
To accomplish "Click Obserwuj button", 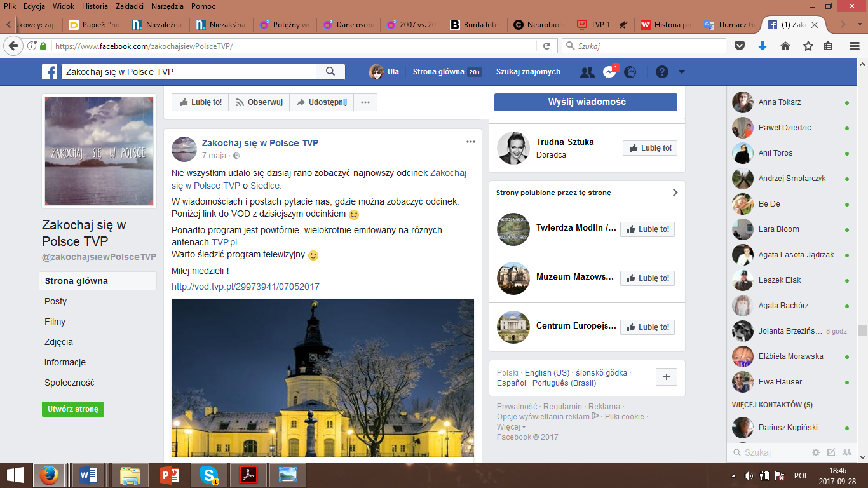I will pyautogui.click(x=259, y=102).
